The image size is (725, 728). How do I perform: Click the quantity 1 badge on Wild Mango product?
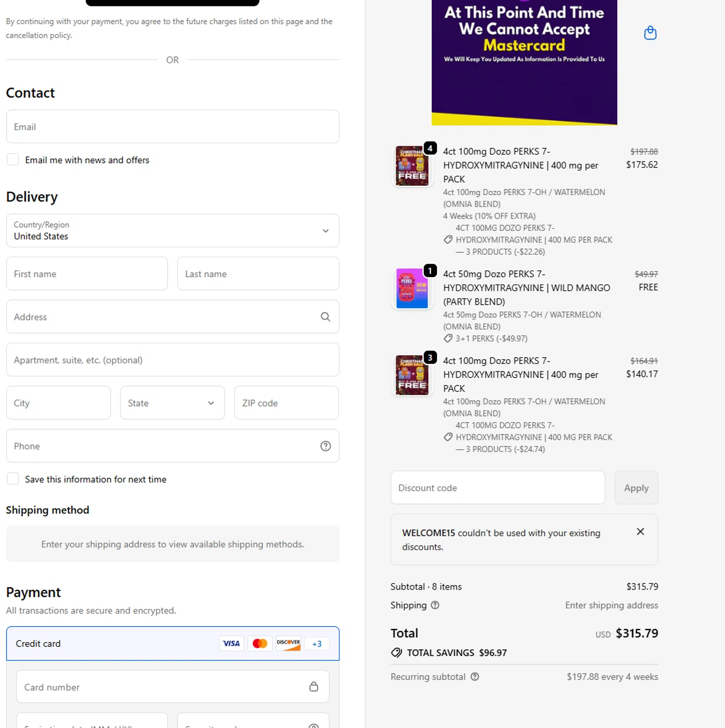point(430,271)
